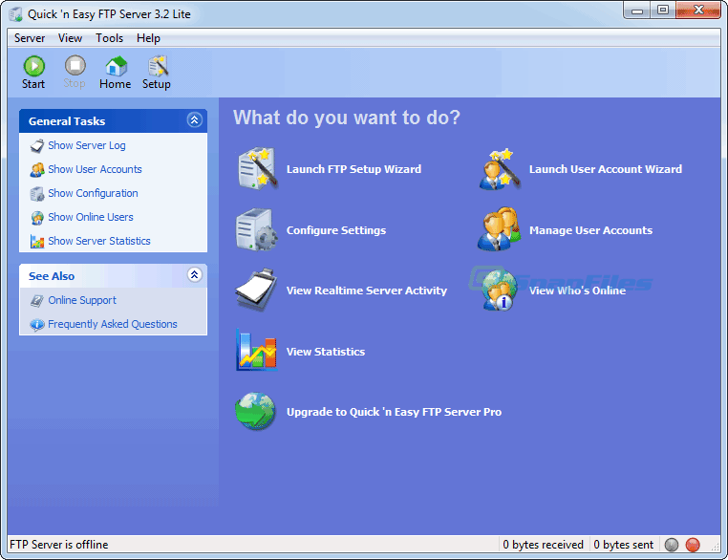Click the View Statistics bar chart icon
The width and height of the screenshot is (728, 560).
(x=257, y=351)
